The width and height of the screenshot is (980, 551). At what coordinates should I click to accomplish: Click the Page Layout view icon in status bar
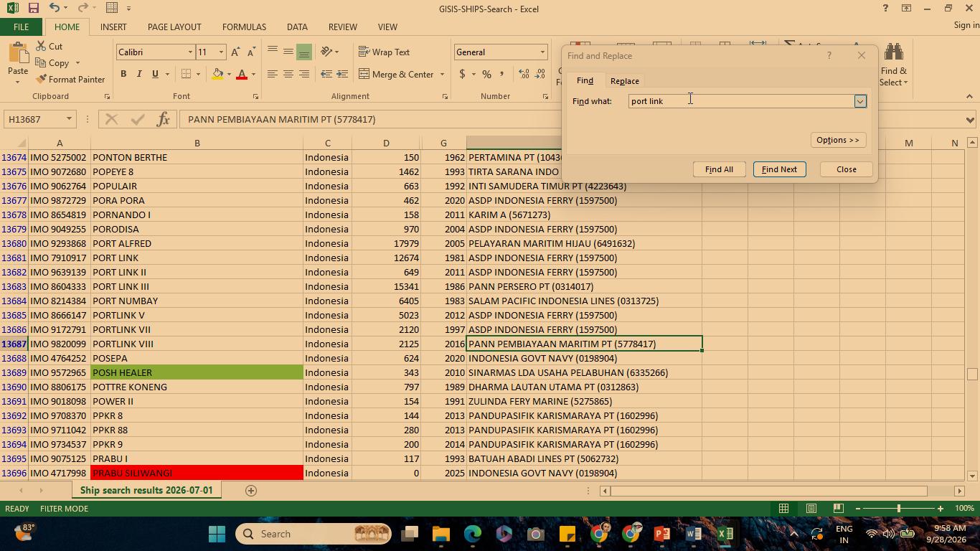811,508
